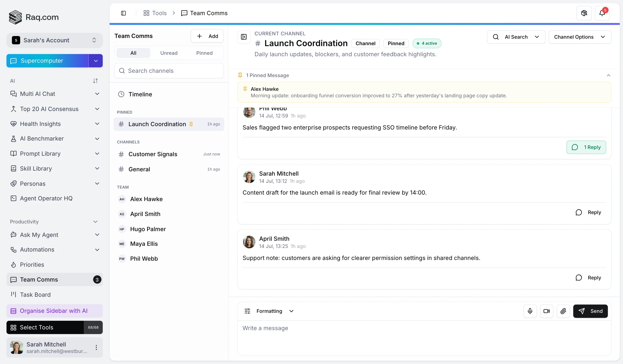Open Maya Ellis direct message
The width and height of the screenshot is (623, 364).
coord(169,244)
